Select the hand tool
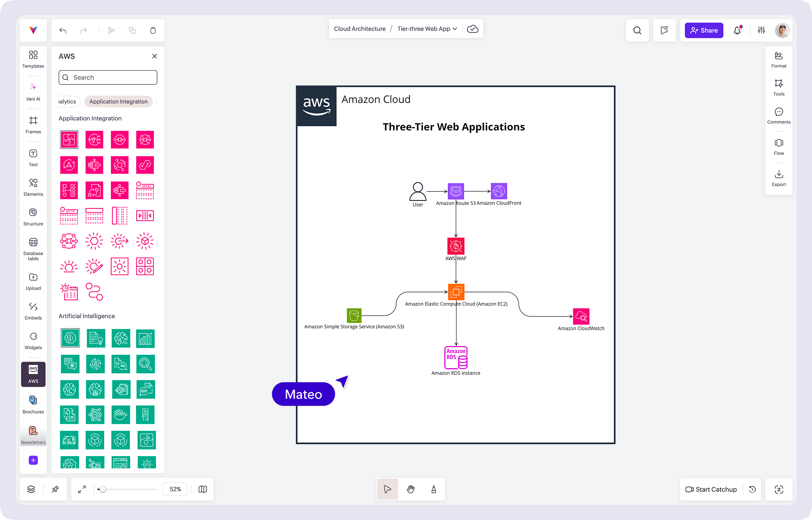812x520 pixels. click(x=410, y=489)
